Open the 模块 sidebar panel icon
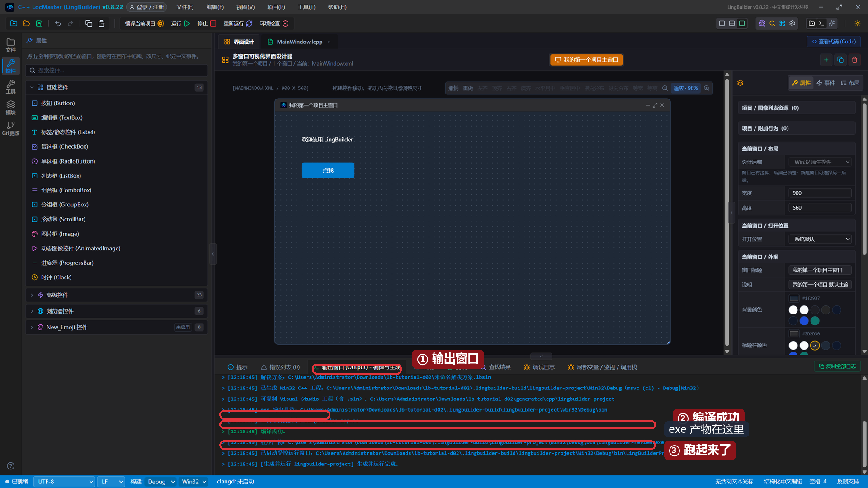Viewport: 868px width, 488px height. point(11,108)
